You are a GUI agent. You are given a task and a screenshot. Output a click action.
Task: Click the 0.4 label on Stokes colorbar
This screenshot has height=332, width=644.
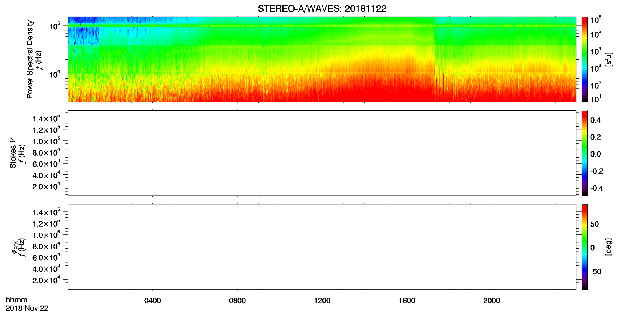[x=595, y=120]
